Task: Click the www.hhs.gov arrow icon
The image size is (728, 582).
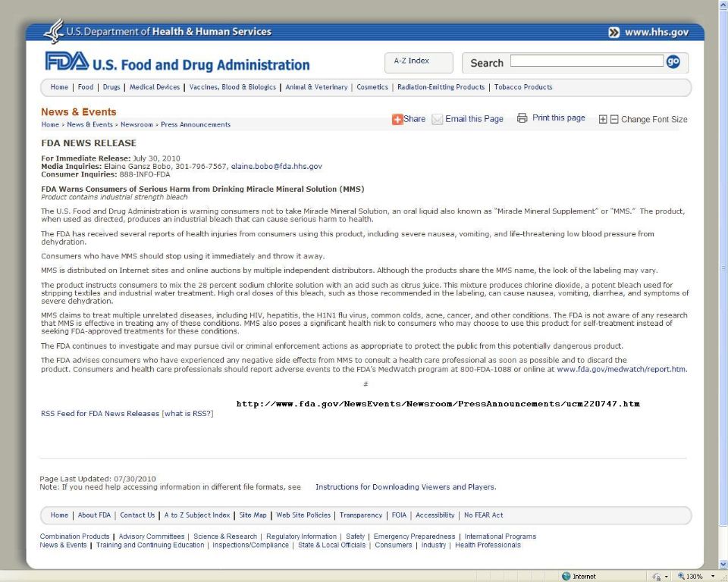Action: tap(613, 33)
